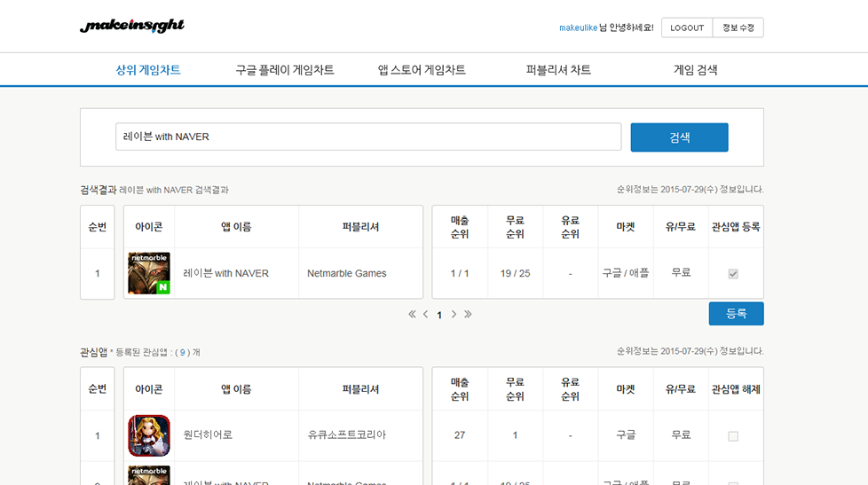The height and width of the screenshot is (485, 868).
Task: Click the makeinsight logo
Action: click(132, 26)
